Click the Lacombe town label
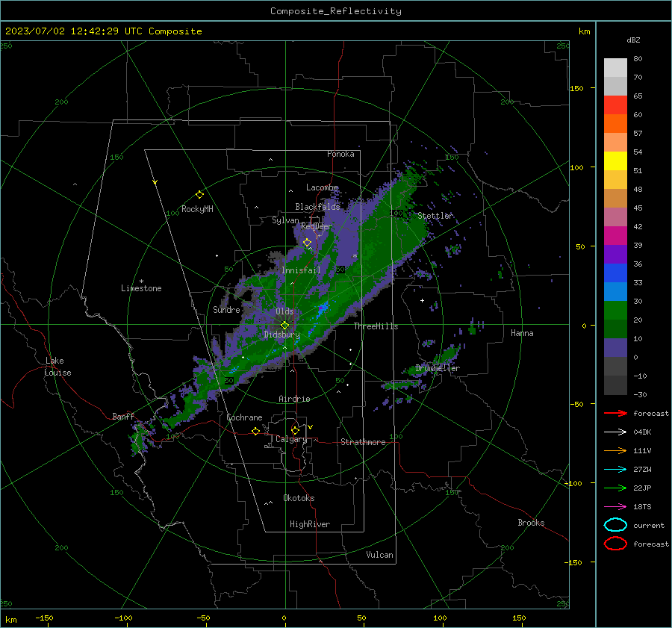Screen dimensions: 672x628 point(322,187)
